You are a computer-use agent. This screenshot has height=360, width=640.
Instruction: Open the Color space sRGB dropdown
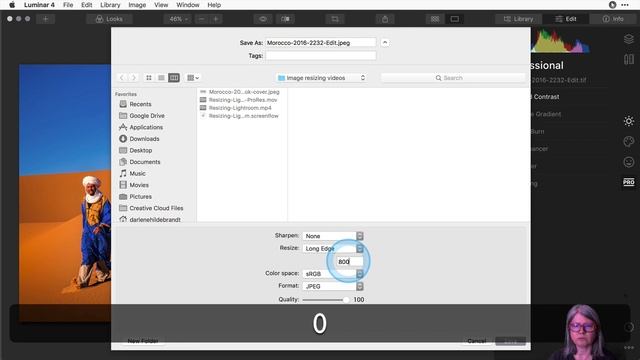[333, 273]
